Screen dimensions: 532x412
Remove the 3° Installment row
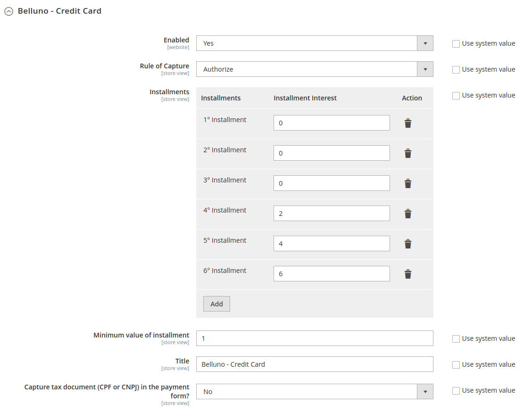pyautogui.click(x=408, y=183)
